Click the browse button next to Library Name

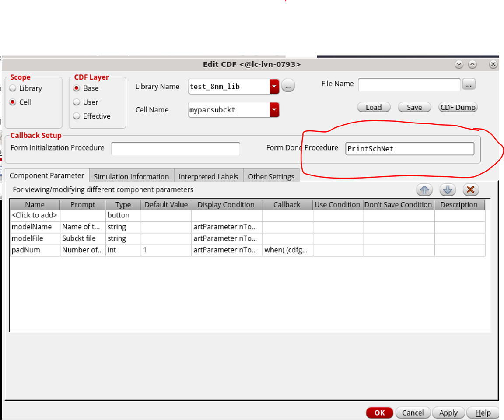pos(287,86)
